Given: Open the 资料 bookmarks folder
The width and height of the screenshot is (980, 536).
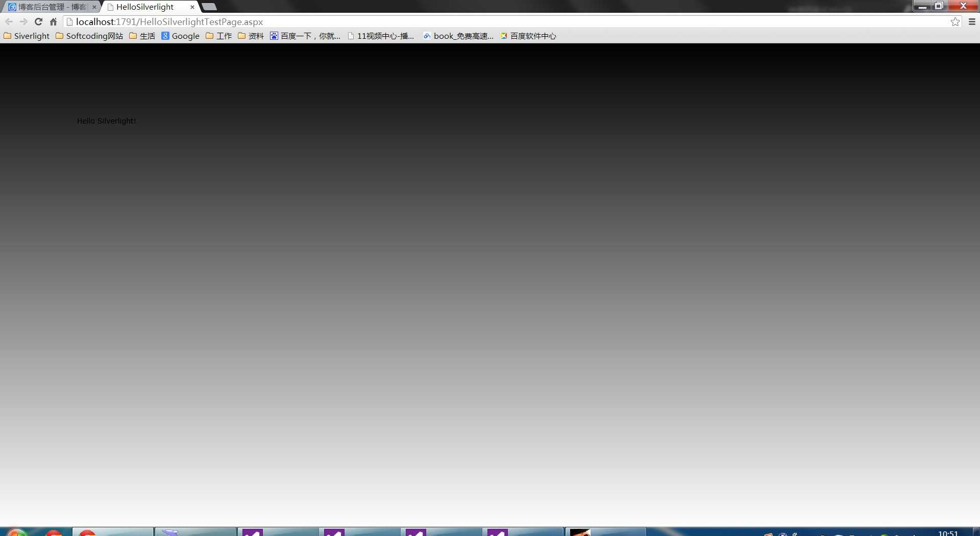Looking at the screenshot, I should coord(251,36).
